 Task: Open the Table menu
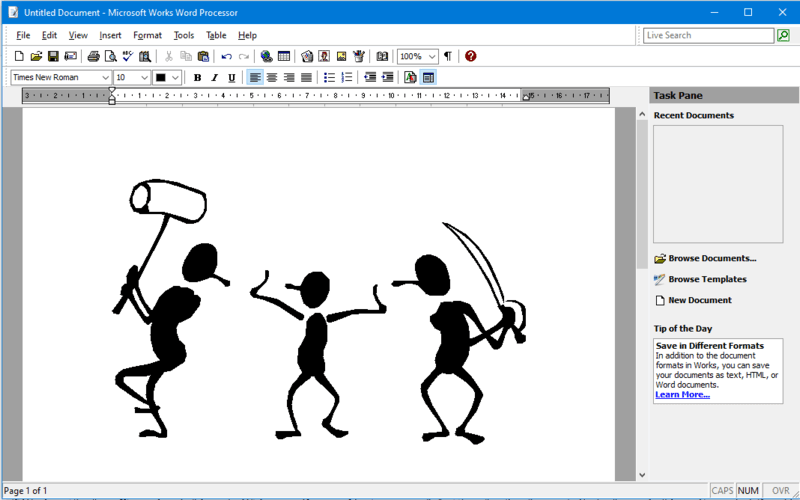(216, 35)
